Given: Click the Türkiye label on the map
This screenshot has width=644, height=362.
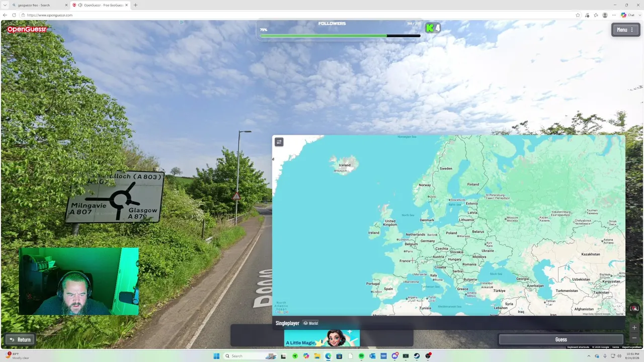Looking at the screenshot, I should coord(499,291).
